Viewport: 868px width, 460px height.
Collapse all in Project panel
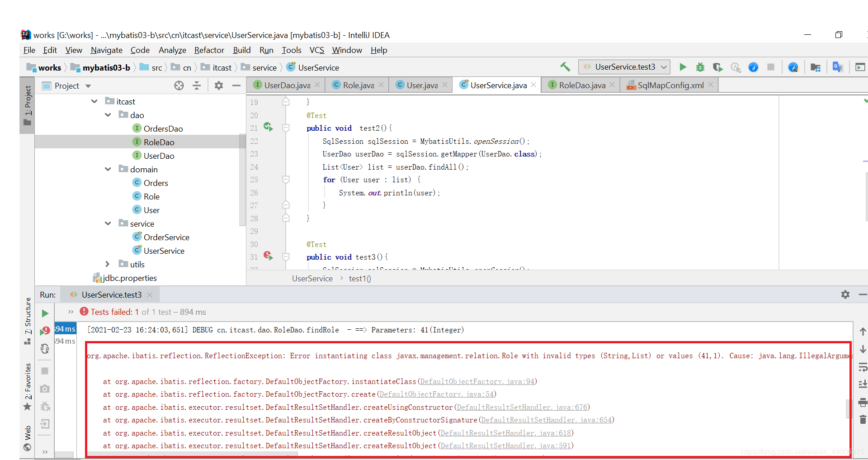click(197, 85)
